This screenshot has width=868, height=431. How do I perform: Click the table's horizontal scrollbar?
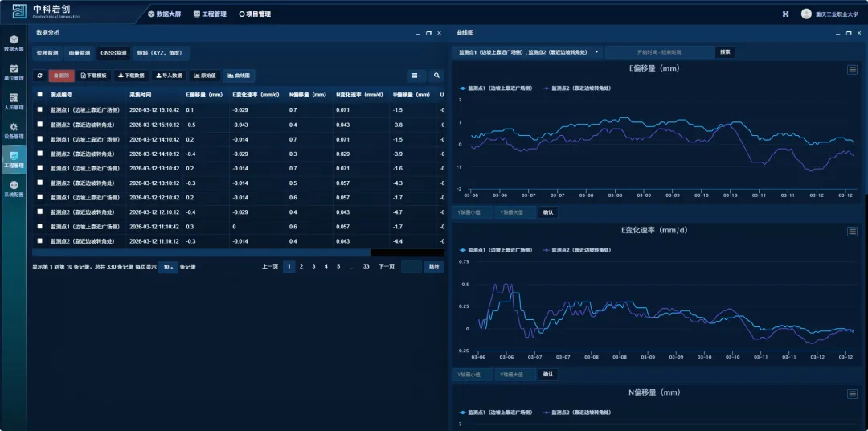(x=201, y=252)
